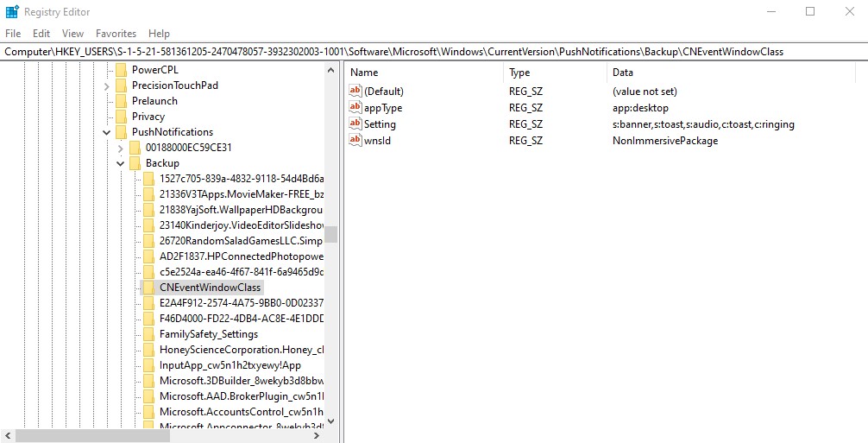This screenshot has width=868, height=443.
Task: Click the horizontal scrollbar right arrow
Action: tap(318, 436)
